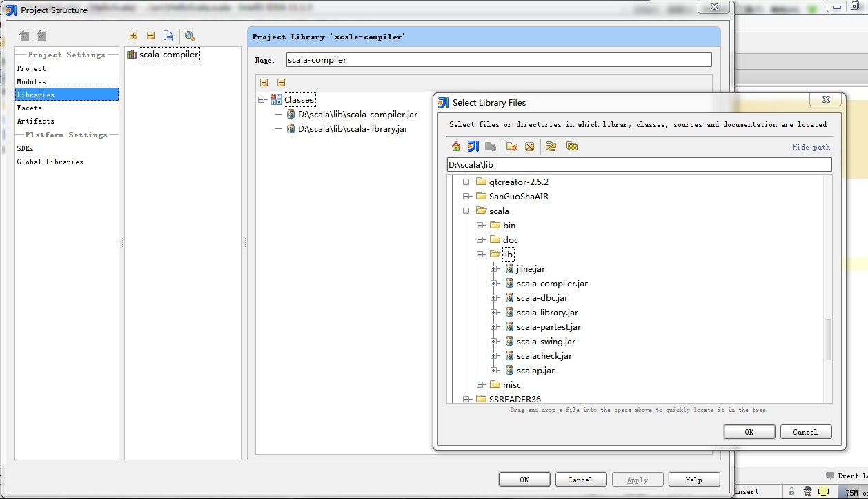
Task: Click the lib folder icon
Action: (495, 254)
